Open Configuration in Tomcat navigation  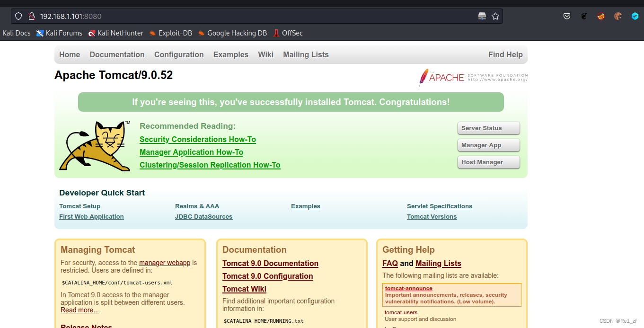[x=179, y=54]
